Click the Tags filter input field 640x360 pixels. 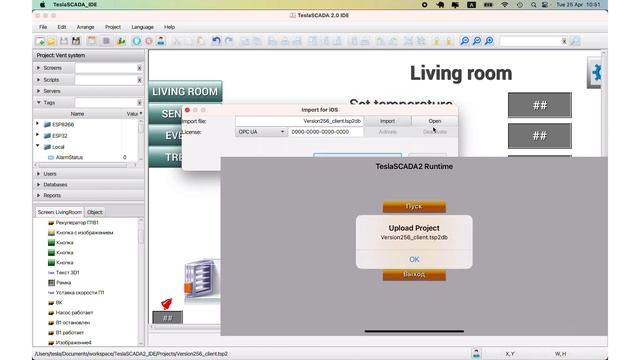105,103
